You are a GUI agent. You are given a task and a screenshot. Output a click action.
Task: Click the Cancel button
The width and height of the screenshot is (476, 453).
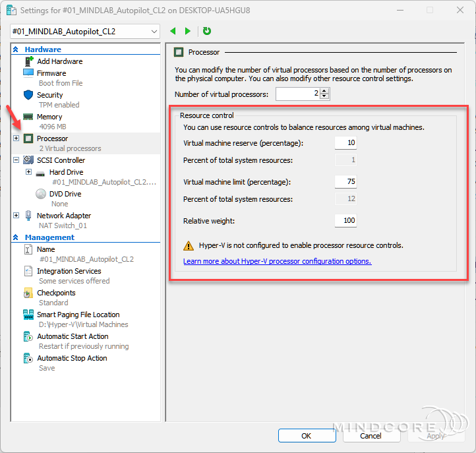(x=371, y=436)
